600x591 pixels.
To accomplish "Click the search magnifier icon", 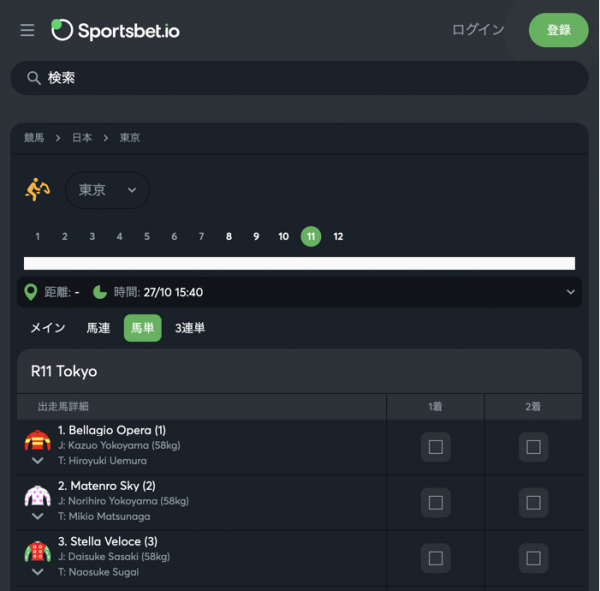I will coord(34,78).
